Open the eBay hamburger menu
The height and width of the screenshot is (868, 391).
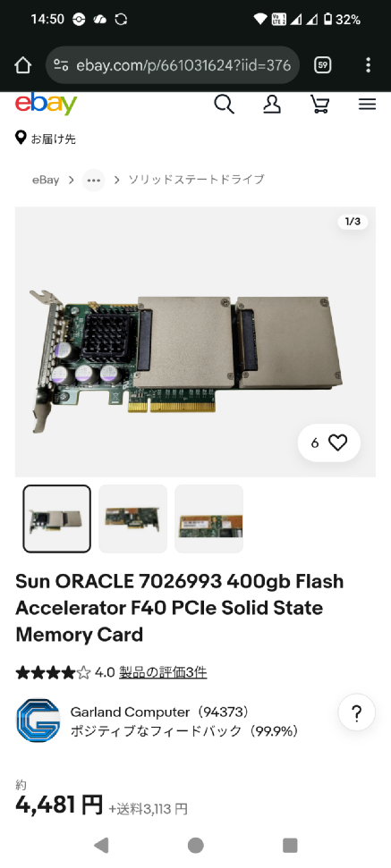[x=367, y=104]
